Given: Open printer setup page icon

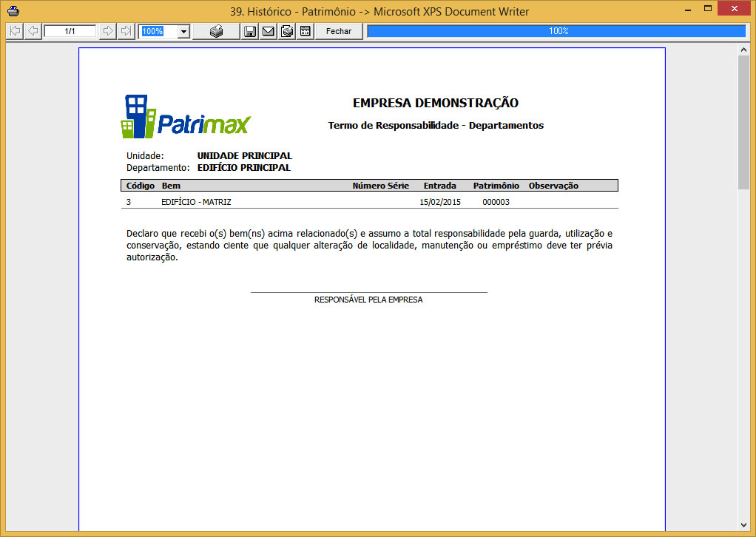Looking at the screenshot, I should point(287,31).
